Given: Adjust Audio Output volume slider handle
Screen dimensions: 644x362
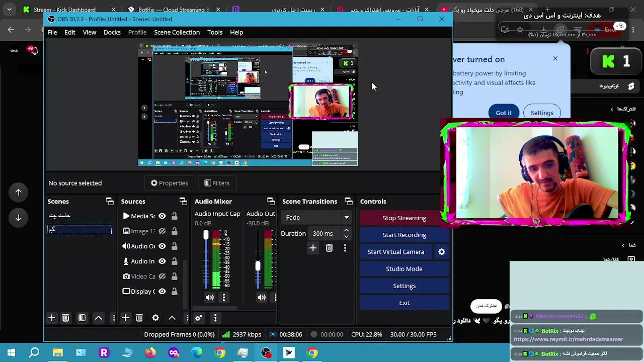Looking at the screenshot, I should [258, 266].
